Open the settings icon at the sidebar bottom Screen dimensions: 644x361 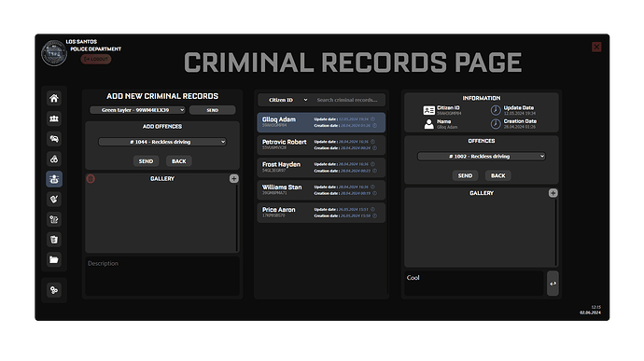tap(54, 290)
